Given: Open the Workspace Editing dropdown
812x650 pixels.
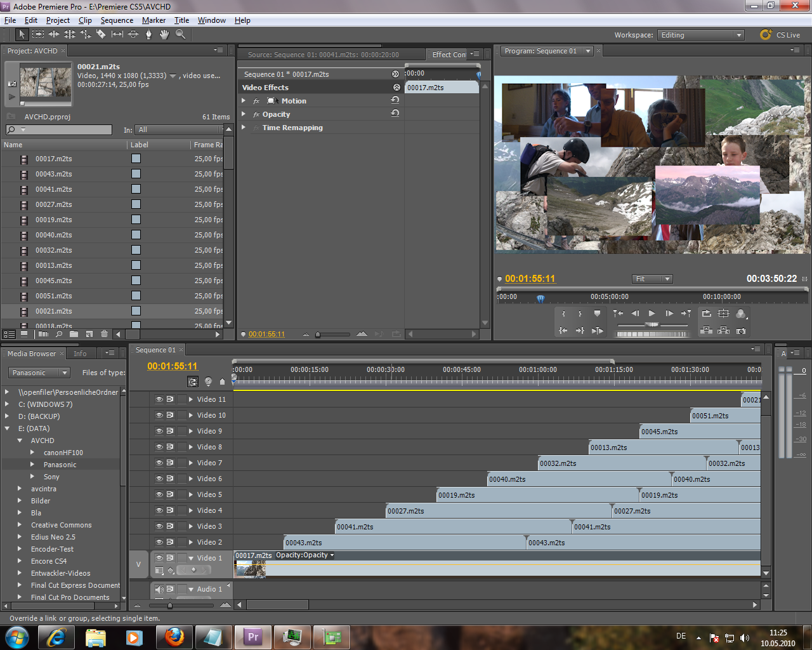Looking at the screenshot, I should click(700, 35).
